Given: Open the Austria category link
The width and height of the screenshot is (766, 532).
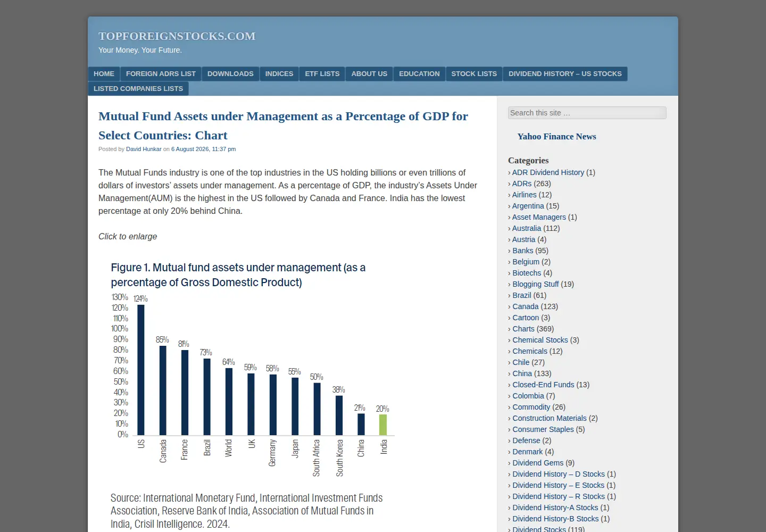Looking at the screenshot, I should (524, 239).
